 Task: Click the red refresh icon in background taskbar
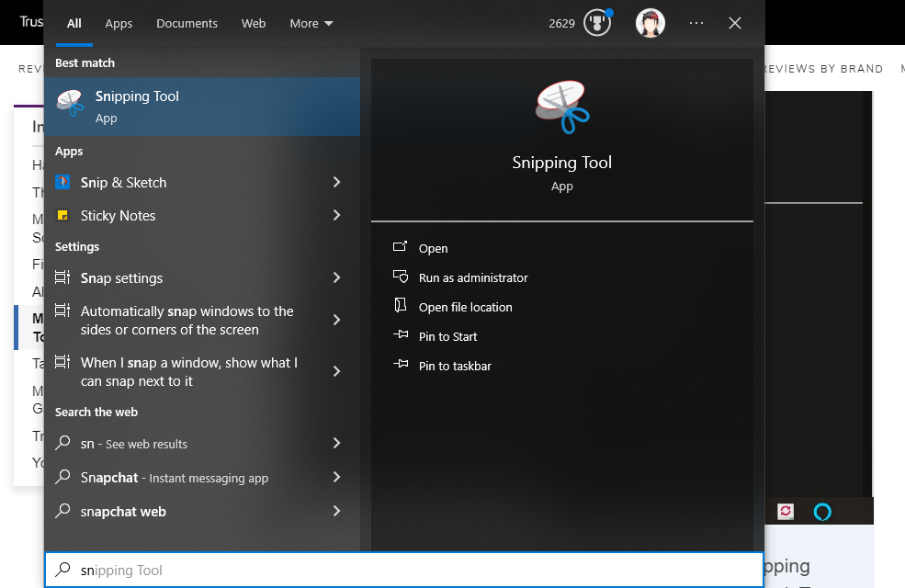[x=786, y=511]
